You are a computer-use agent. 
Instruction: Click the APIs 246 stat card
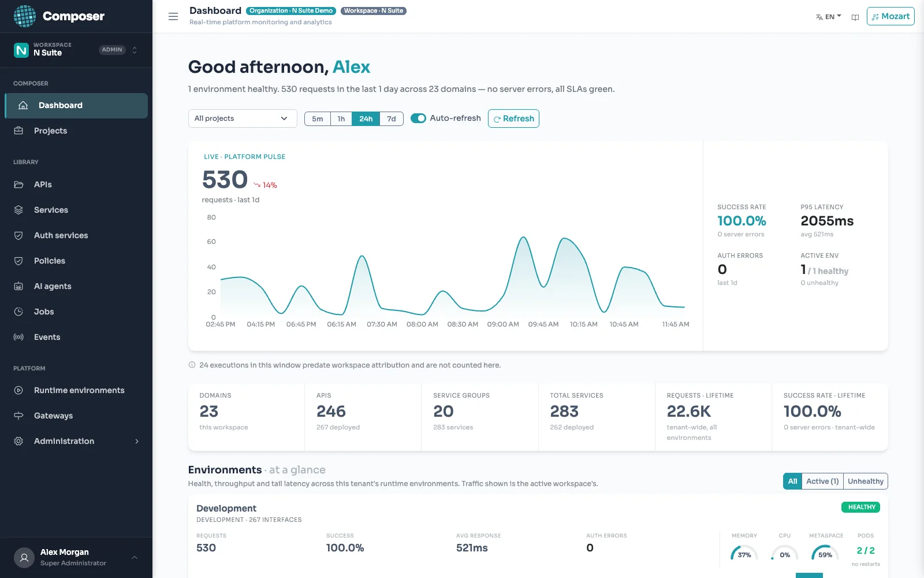click(x=363, y=417)
